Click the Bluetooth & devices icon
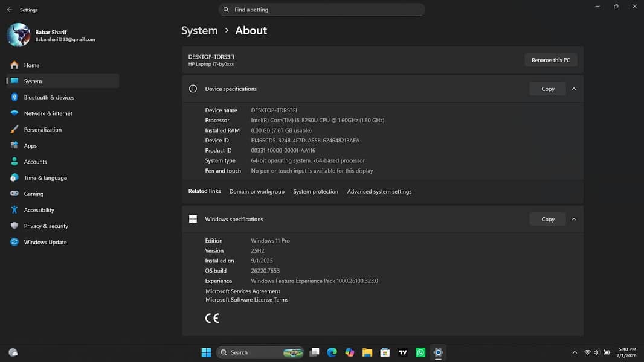Image resolution: width=644 pixels, height=362 pixels. click(14, 97)
